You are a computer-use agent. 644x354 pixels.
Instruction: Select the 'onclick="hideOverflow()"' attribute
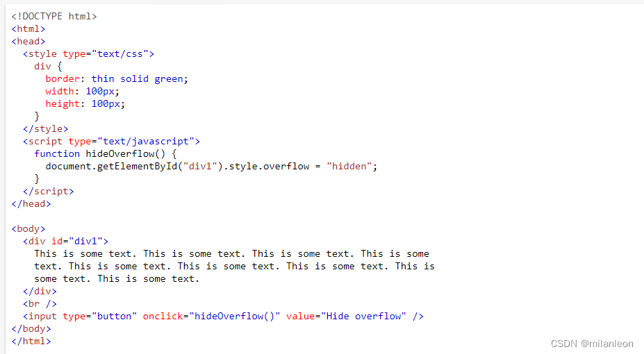[211, 317]
